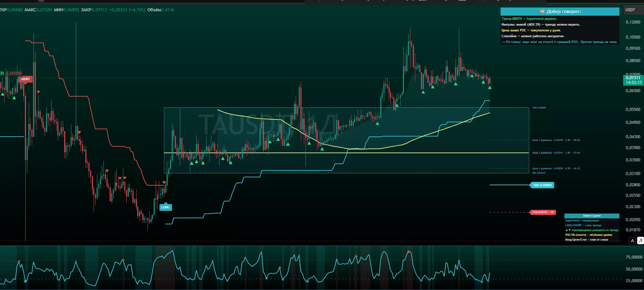644x290 pixels.
Task: Click 'Спокойно — можно работать аккуратно' line
Action: coord(533,36)
